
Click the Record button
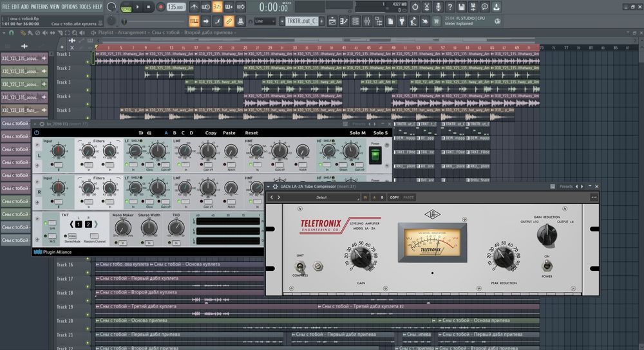[160, 7]
